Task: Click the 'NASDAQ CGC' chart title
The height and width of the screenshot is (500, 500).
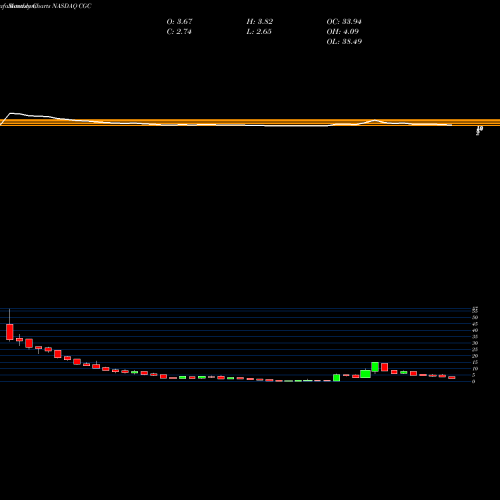Action: 72,6
